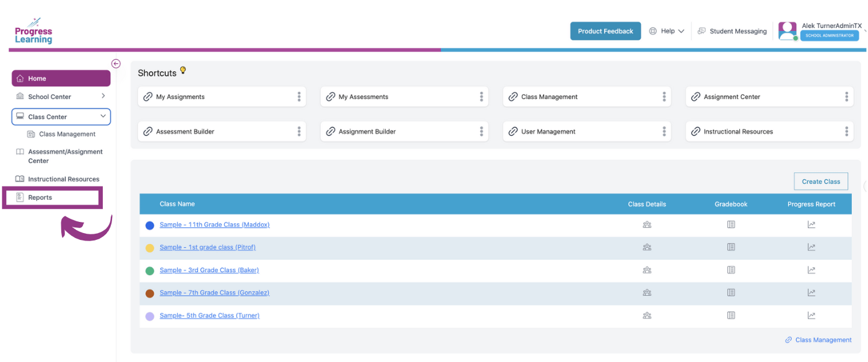Viewport: 868px width, 362px height.
Task: Open progress report for 5th Grade Class (Turner)
Action: click(812, 316)
